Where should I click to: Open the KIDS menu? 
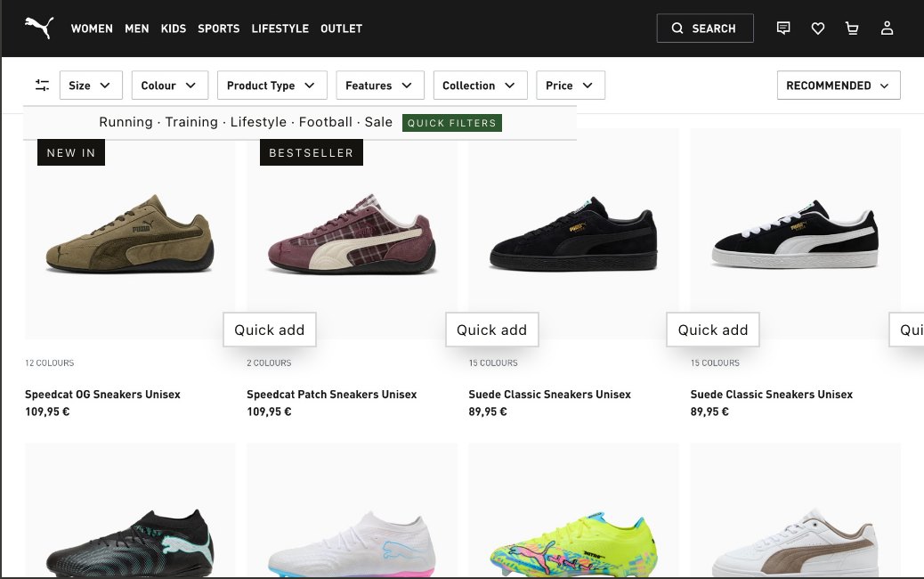tap(174, 29)
